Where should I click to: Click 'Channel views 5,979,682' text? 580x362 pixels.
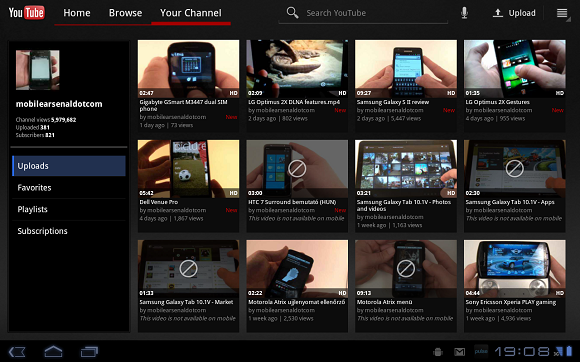46,119
